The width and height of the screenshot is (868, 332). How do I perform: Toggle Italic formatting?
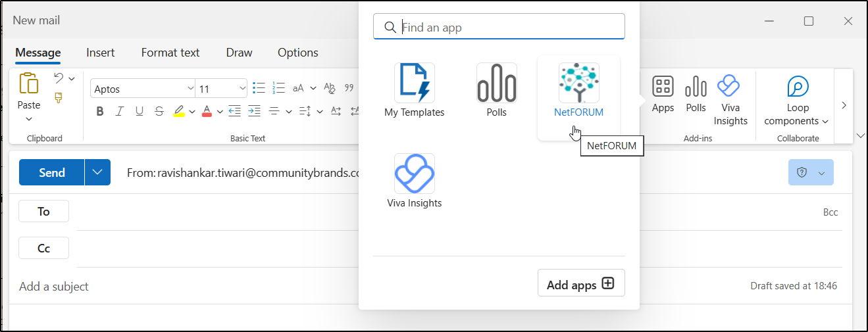pyautogui.click(x=120, y=111)
